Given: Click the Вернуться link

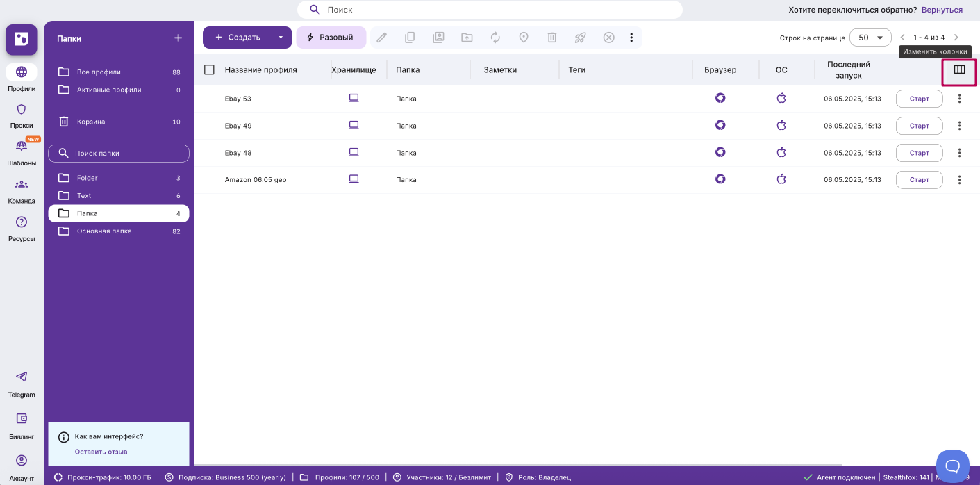Looking at the screenshot, I should pos(942,10).
